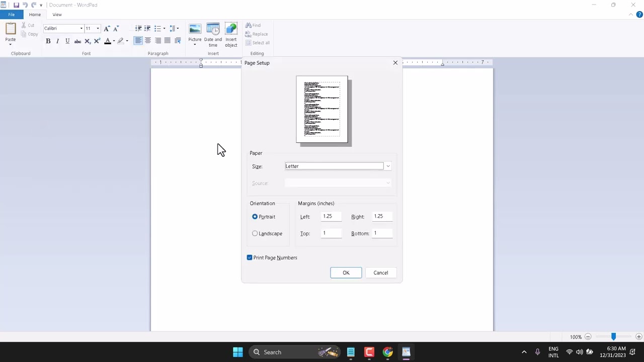Open the font size 11 dropdown
Image resolution: width=644 pixels, height=362 pixels.
[x=98, y=29]
